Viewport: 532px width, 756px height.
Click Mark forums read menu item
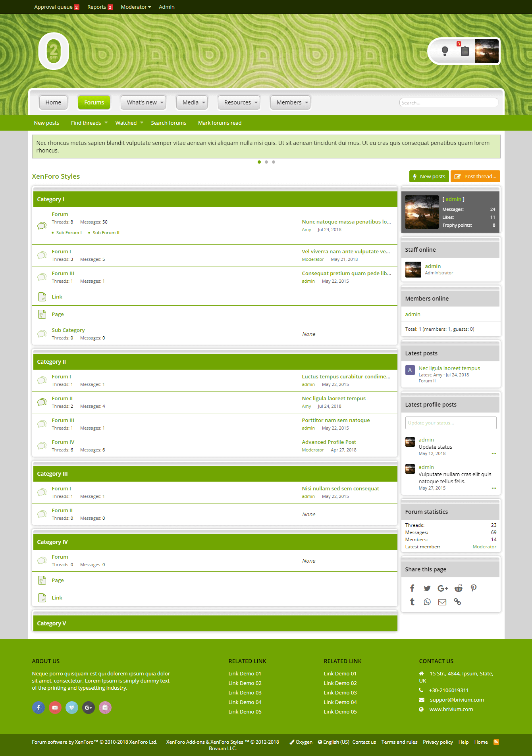[220, 123]
